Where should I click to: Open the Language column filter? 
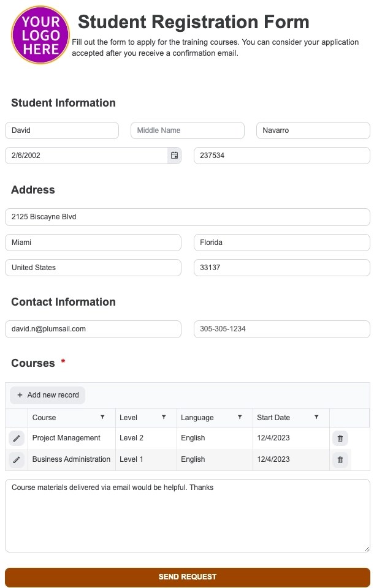pyautogui.click(x=240, y=417)
